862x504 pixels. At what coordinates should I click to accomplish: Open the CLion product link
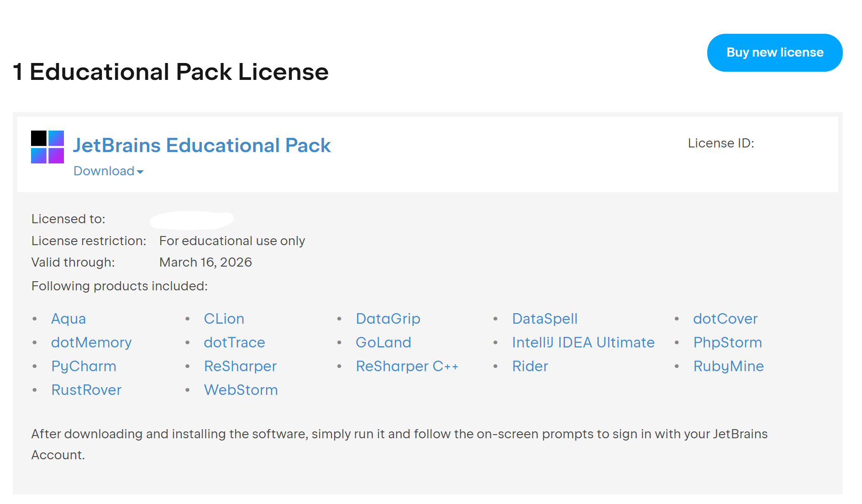(224, 319)
